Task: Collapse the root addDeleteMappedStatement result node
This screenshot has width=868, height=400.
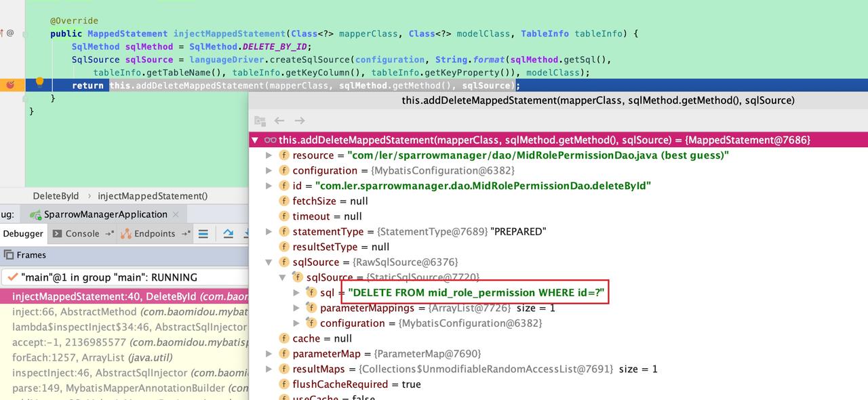Action: (x=255, y=140)
